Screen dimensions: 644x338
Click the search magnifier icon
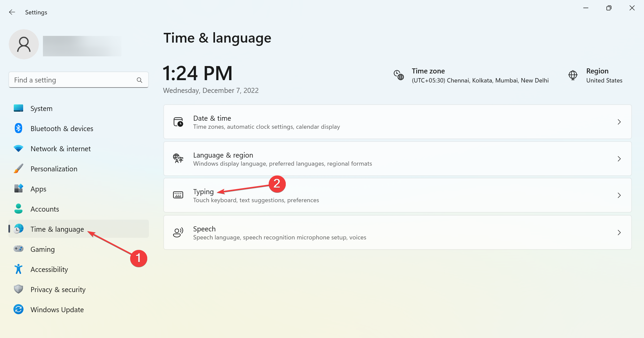140,80
